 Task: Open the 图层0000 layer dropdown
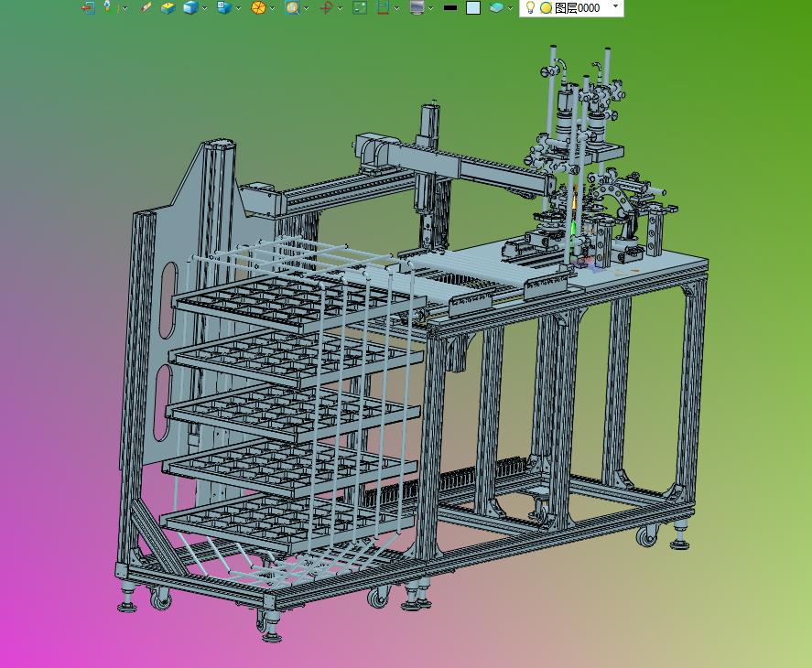click(615, 6)
